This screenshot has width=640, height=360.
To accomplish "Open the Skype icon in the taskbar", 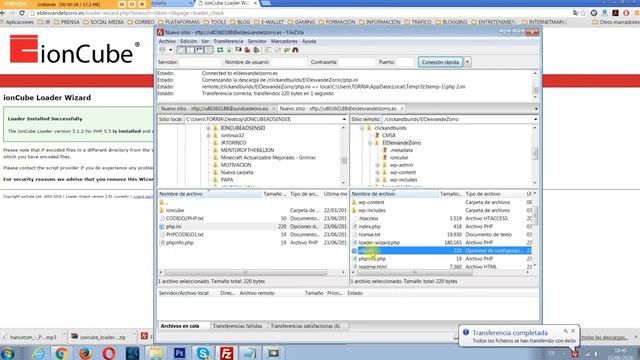I will tap(203, 353).
